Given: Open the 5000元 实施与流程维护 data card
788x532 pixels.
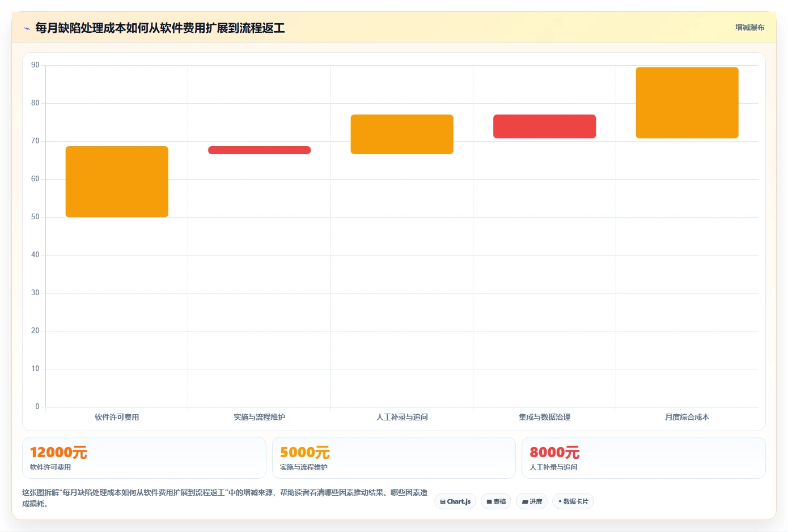Looking at the screenshot, I should point(394,458).
